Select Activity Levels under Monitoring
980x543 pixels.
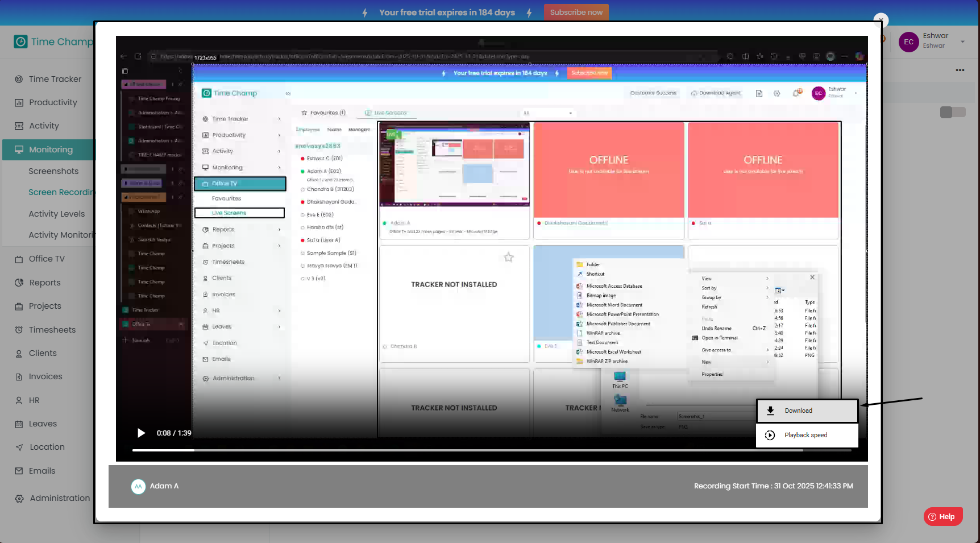coord(57,214)
